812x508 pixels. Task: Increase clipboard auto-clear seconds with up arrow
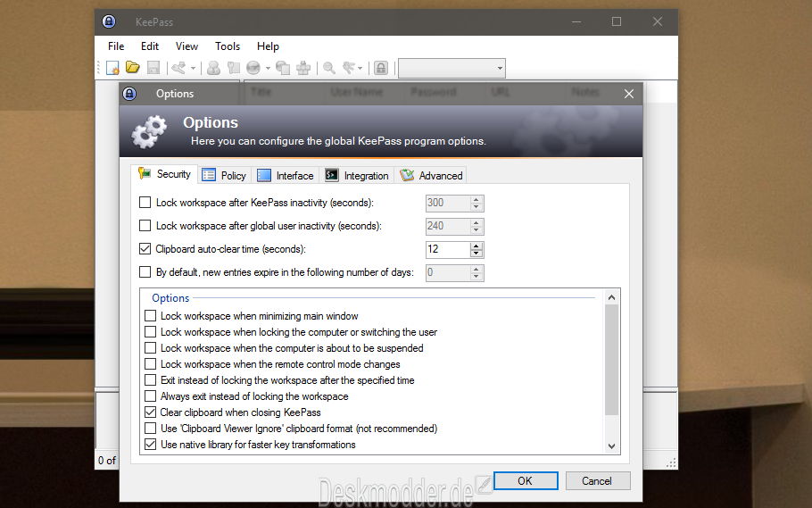pos(476,246)
